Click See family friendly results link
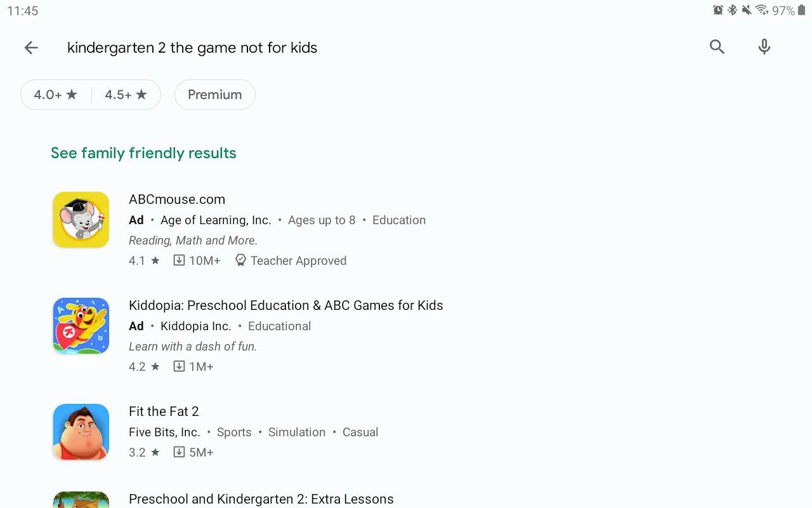The width and height of the screenshot is (812, 508). click(x=143, y=153)
